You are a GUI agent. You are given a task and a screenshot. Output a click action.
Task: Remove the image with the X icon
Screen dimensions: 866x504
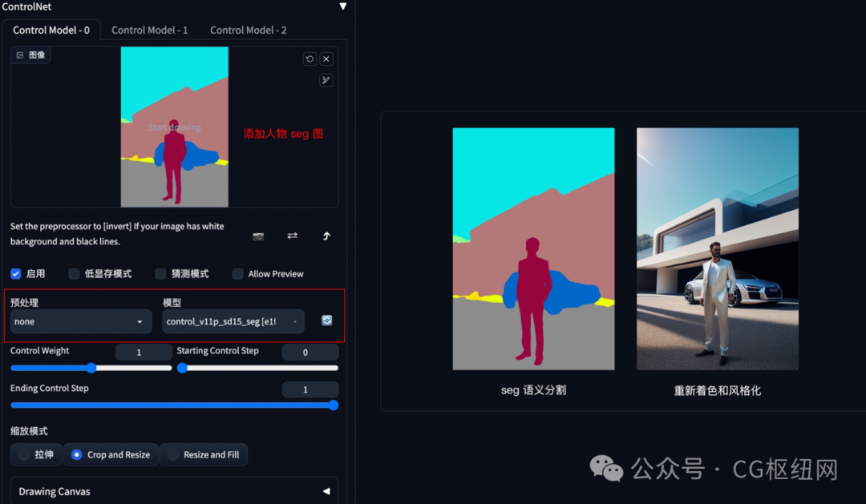pyautogui.click(x=326, y=58)
